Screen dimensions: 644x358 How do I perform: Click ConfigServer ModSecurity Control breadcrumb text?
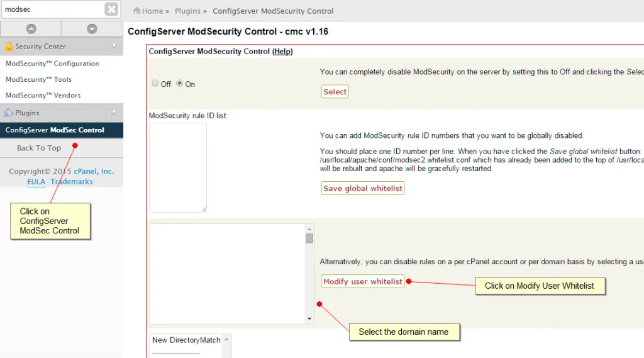[x=273, y=11]
